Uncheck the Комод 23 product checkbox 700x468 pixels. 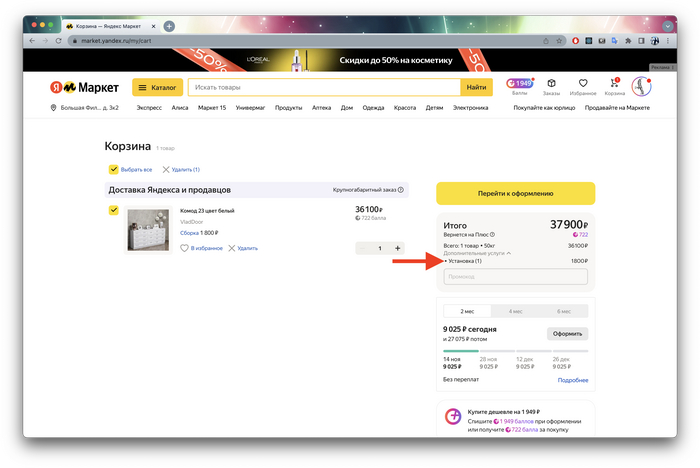click(114, 210)
